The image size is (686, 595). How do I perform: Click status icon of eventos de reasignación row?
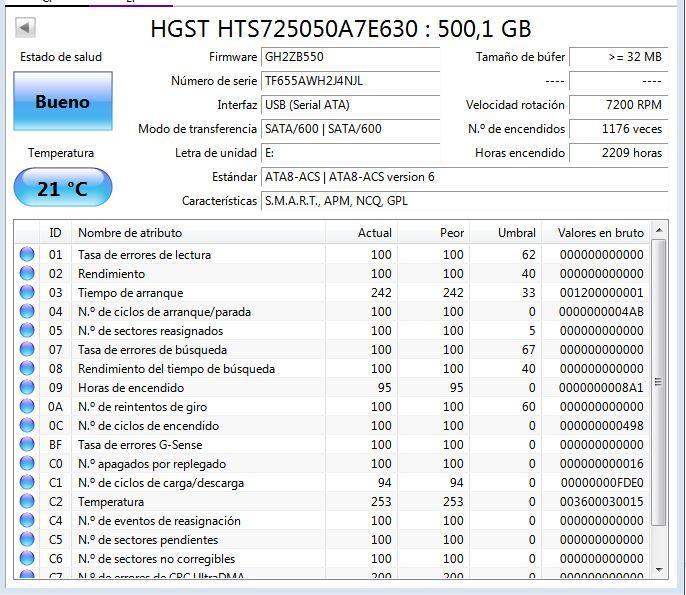tap(27, 521)
